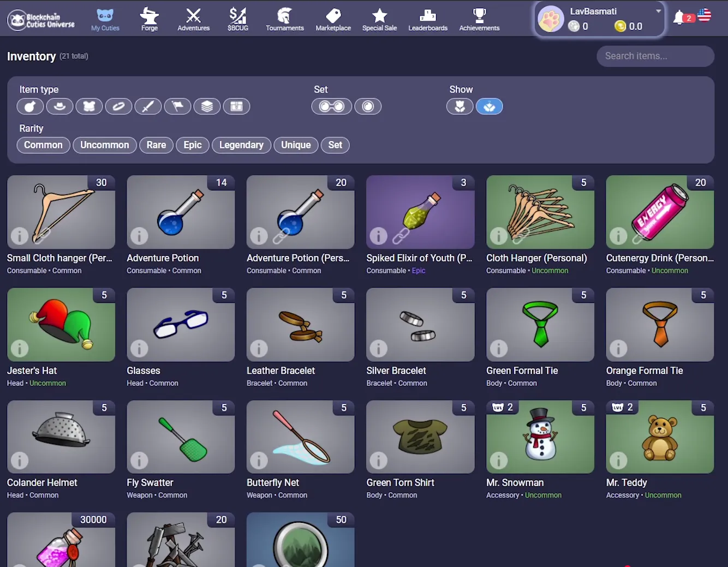Navigate to Tournaments
Viewport: 728px width, 567px height.
pyautogui.click(x=285, y=20)
